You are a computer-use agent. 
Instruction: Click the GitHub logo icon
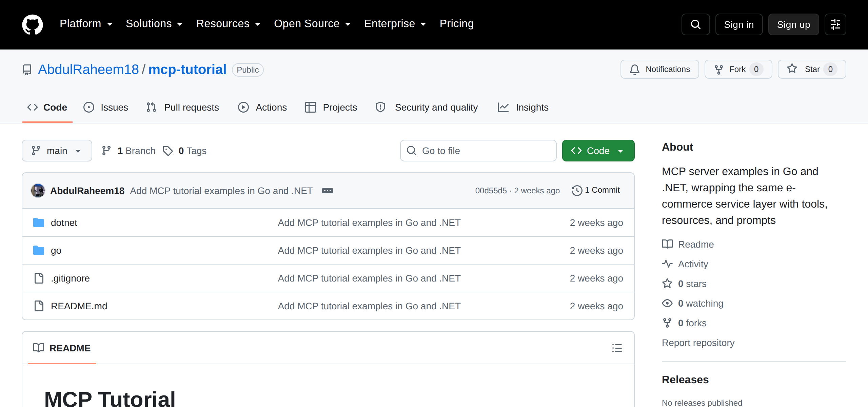(33, 24)
